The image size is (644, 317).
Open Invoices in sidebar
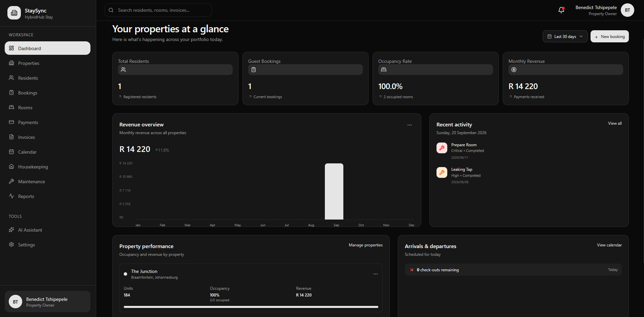[x=47, y=137]
